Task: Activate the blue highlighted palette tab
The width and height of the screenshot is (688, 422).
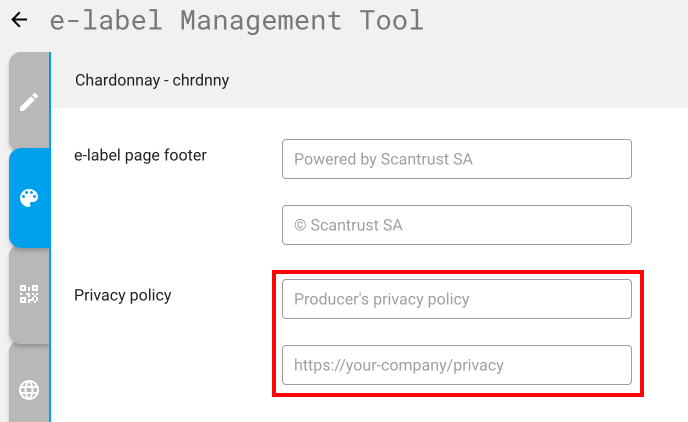Action: 29,198
